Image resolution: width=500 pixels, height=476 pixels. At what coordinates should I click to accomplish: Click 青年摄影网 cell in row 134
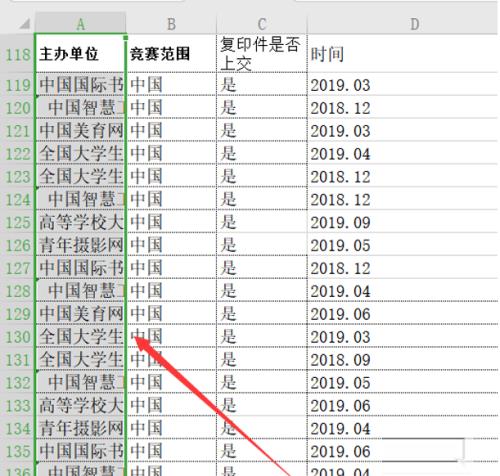80,428
